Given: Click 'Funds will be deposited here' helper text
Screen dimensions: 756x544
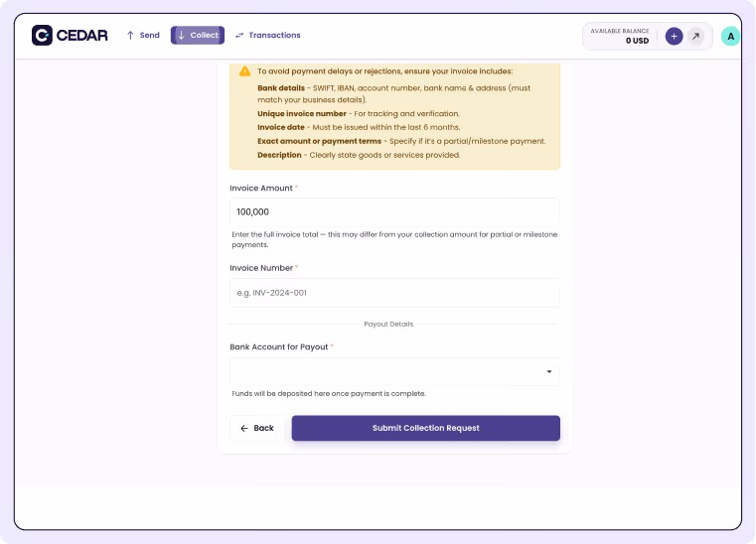Looking at the screenshot, I should tap(329, 394).
